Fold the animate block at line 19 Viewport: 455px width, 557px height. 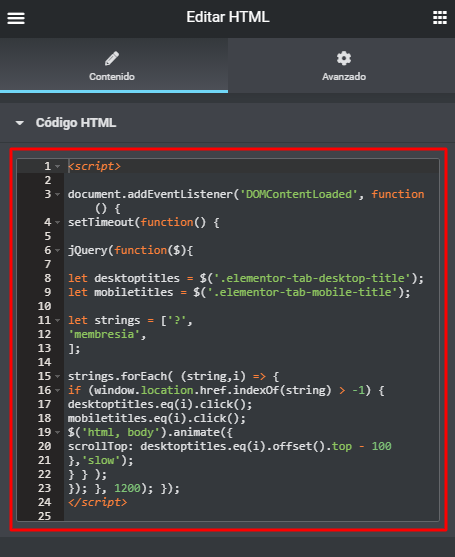(x=58, y=432)
